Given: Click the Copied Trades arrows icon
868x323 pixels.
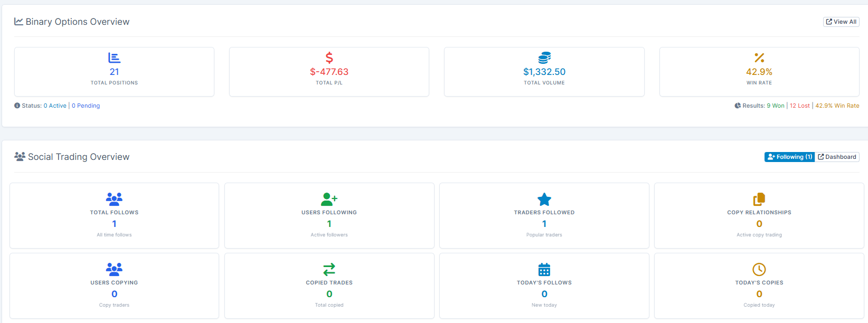Looking at the screenshot, I should click(329, 269).
